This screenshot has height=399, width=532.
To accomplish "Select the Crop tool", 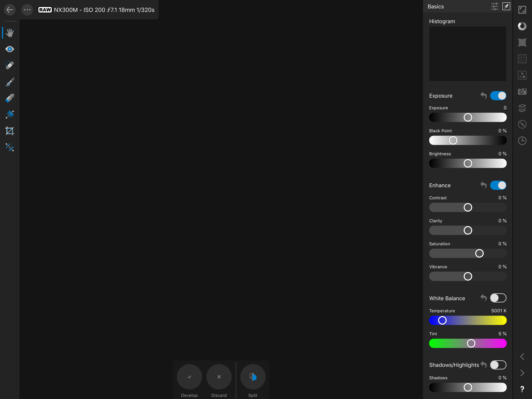I will pos(10,131).
